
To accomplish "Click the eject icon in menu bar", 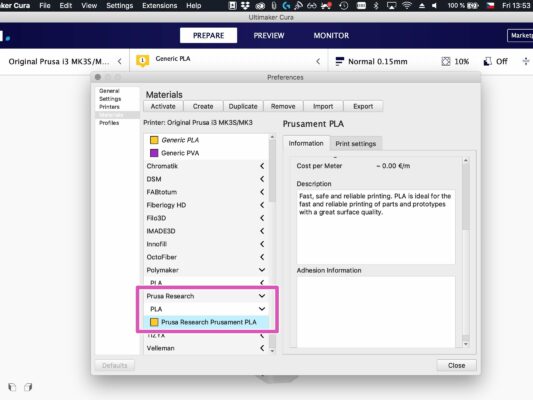I will [422, 5].
